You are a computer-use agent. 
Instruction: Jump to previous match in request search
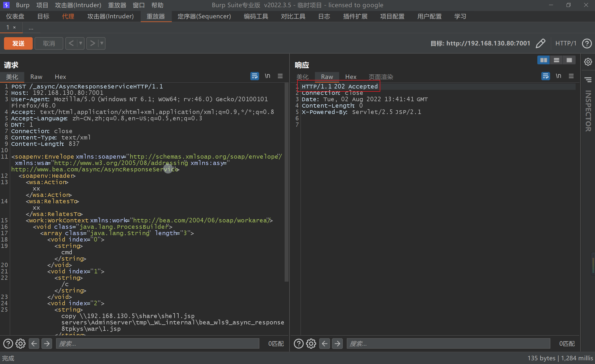pos(34,344)
